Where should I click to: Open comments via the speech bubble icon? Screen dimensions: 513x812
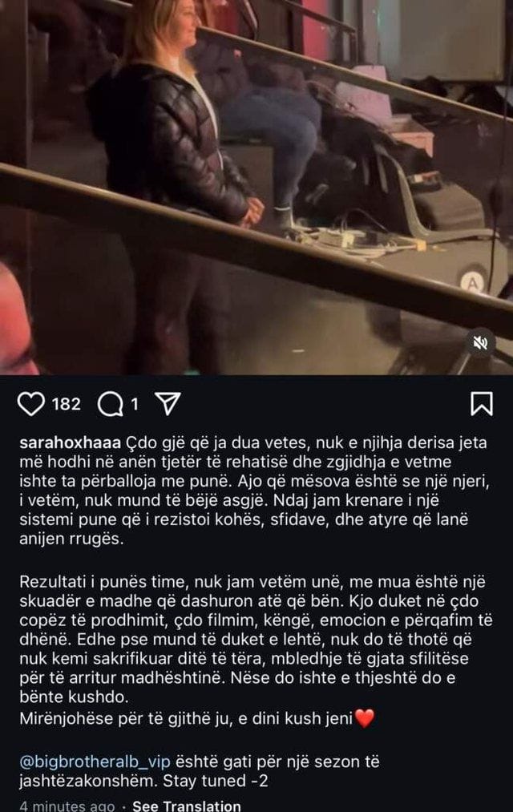[111, 404]
